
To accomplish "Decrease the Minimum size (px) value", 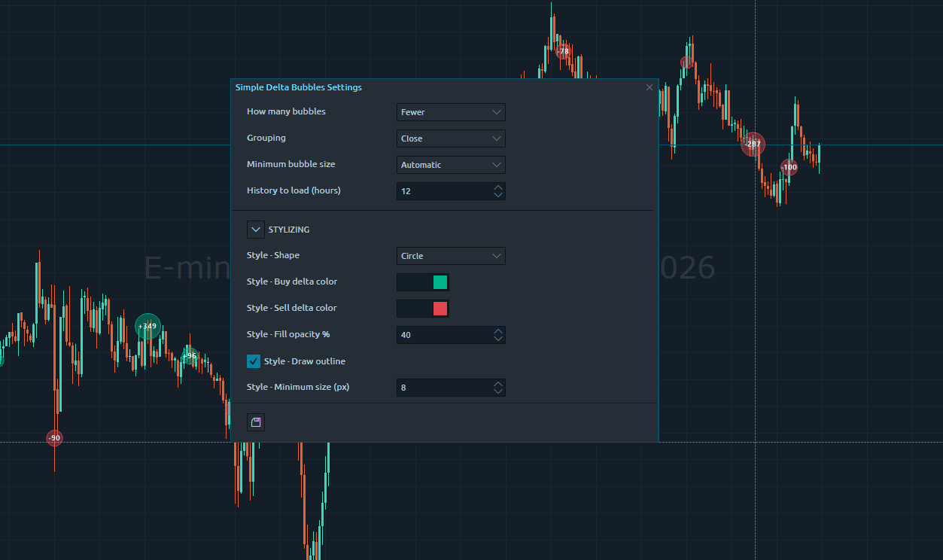I will click(x=498, y=392).
